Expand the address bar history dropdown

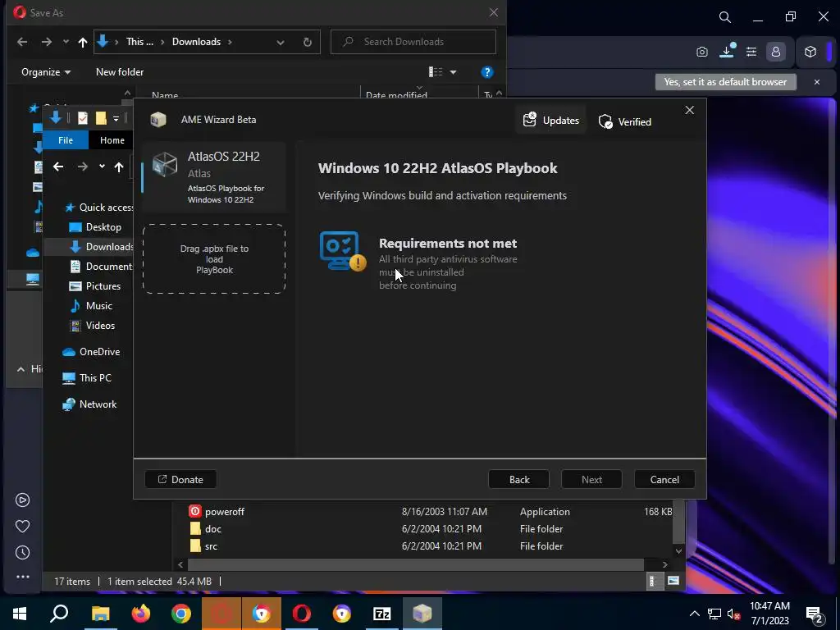click(281, 42)
